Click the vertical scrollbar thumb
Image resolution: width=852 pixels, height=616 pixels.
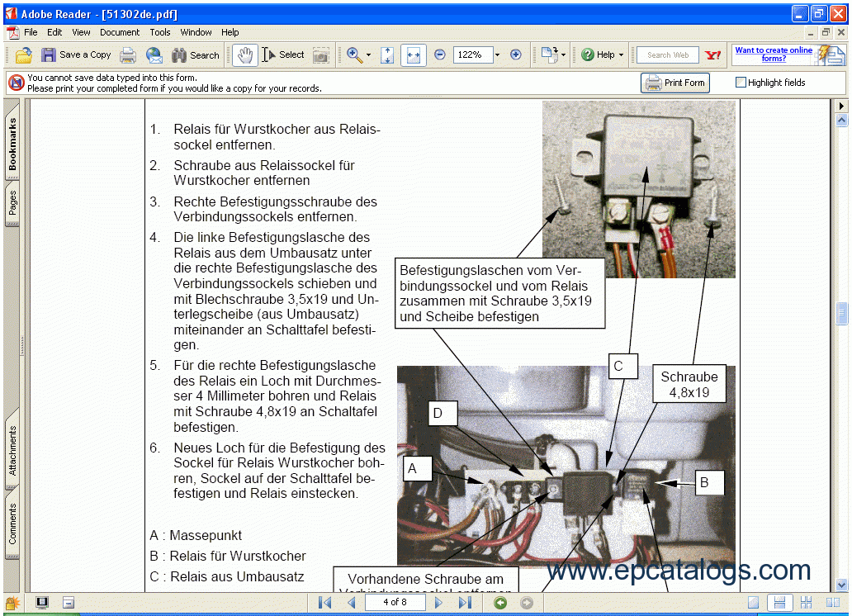point(842,314)
